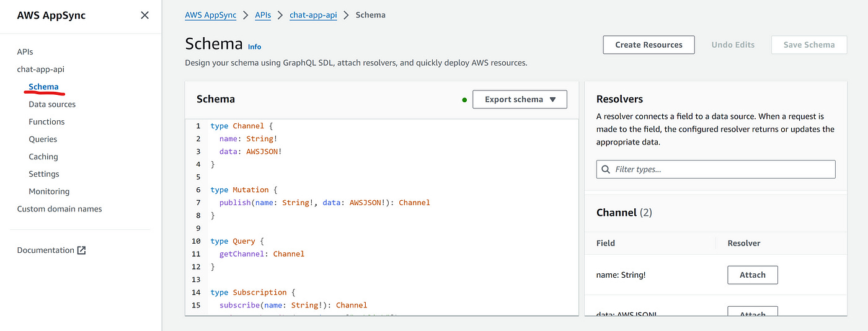
Task: Select chat-app-api in the sidebar
Action: pyautogui.click(x=40, y=69)
